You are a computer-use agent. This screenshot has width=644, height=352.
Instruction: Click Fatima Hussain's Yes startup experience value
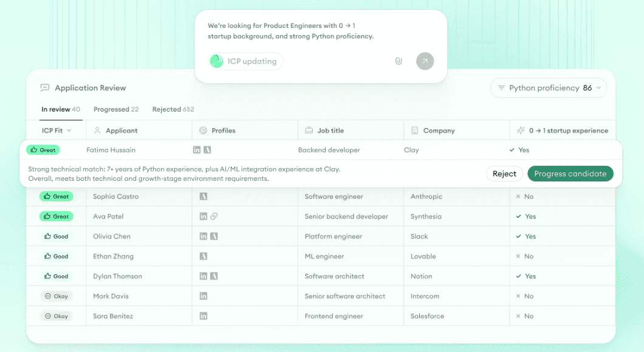519,150
